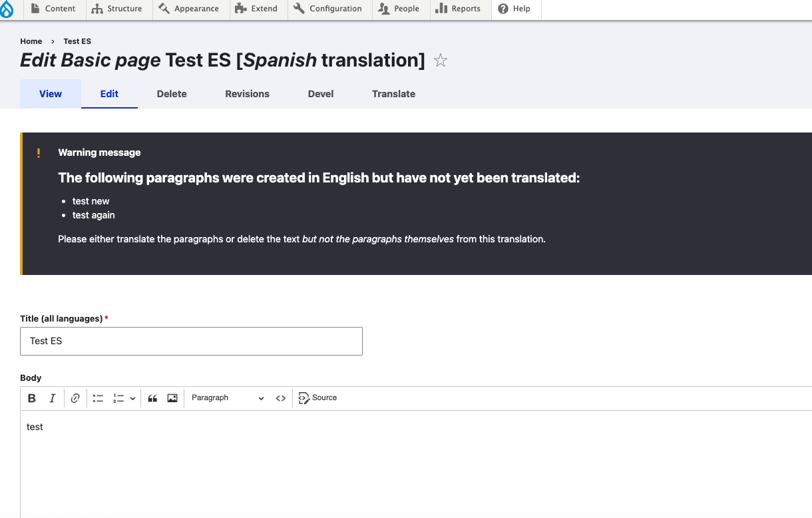
Task: Click the Test ES breadcrumb link
Action: coord(77,41)
